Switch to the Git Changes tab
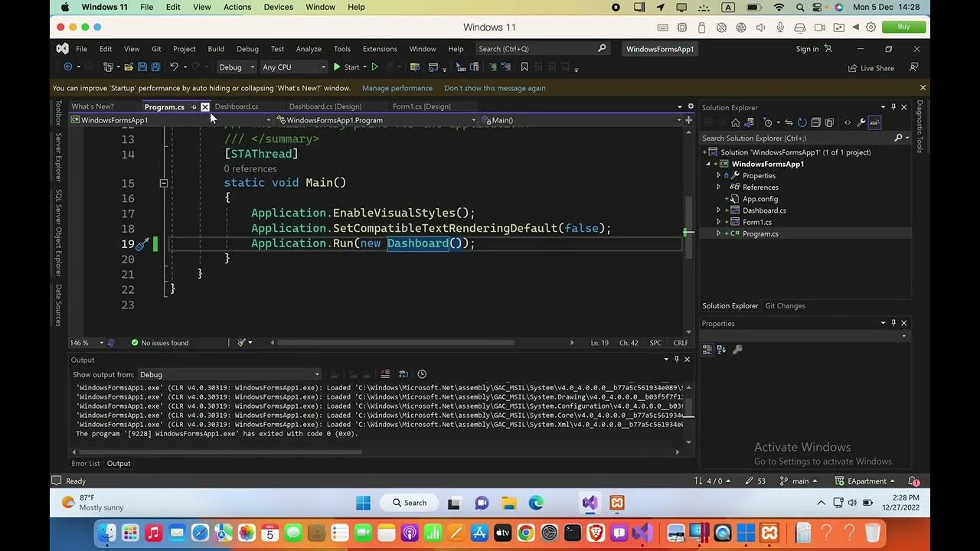This screenshot has width=980, height=551. (x=785, y=306)
